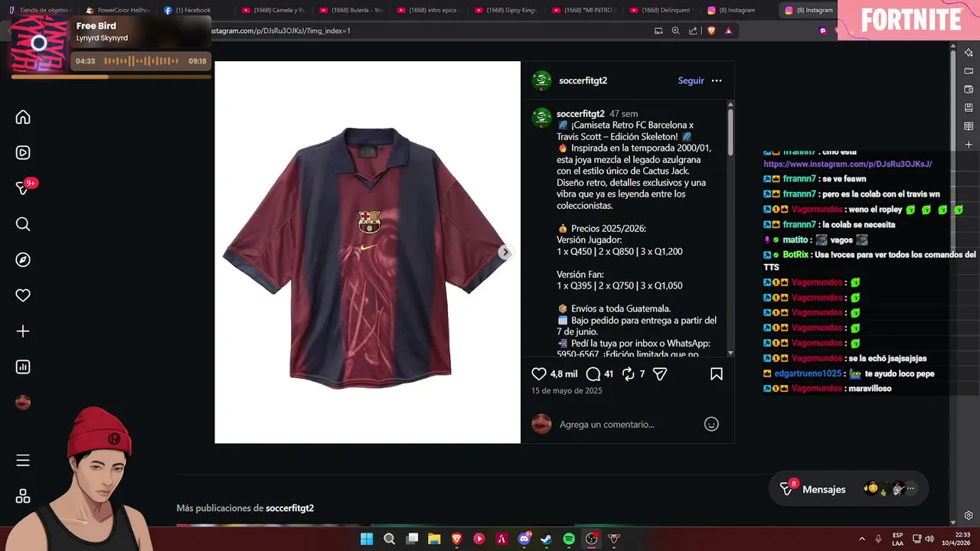Viewport: 980px width, 551px height.
Task: Click the zoom magnifier in the address bar
Action: [x=675, y=31]
